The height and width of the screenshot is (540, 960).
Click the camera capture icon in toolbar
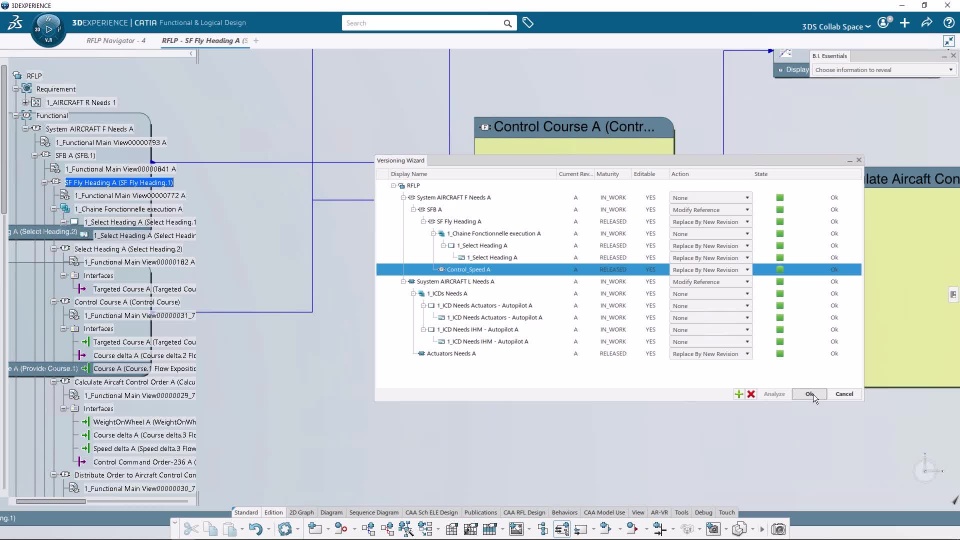coord(778,528)
